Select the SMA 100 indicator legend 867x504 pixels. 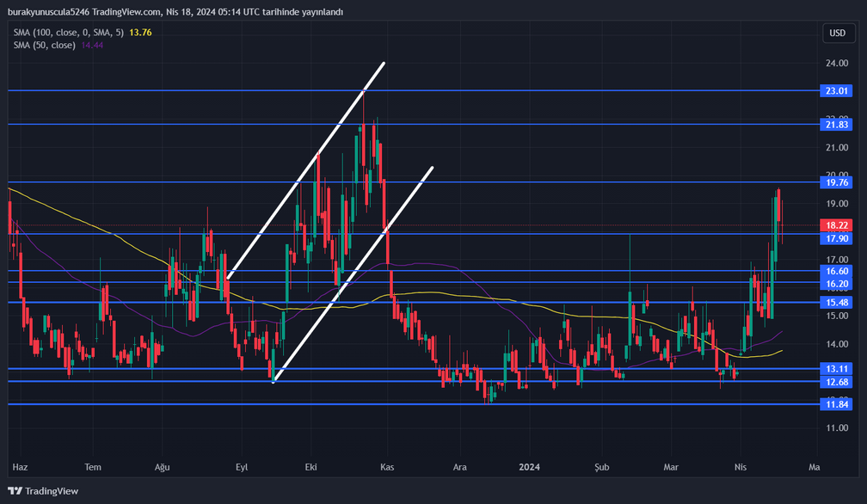pos(69,32)
